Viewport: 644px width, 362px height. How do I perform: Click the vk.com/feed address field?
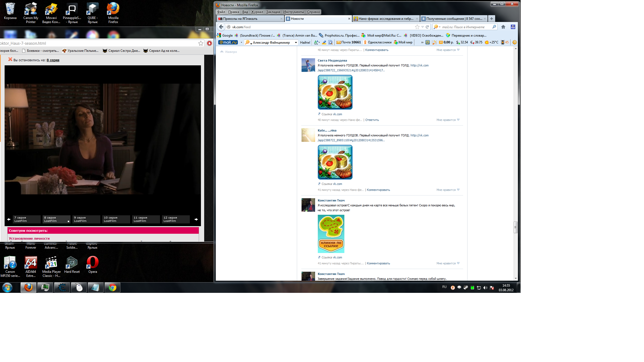323,27
